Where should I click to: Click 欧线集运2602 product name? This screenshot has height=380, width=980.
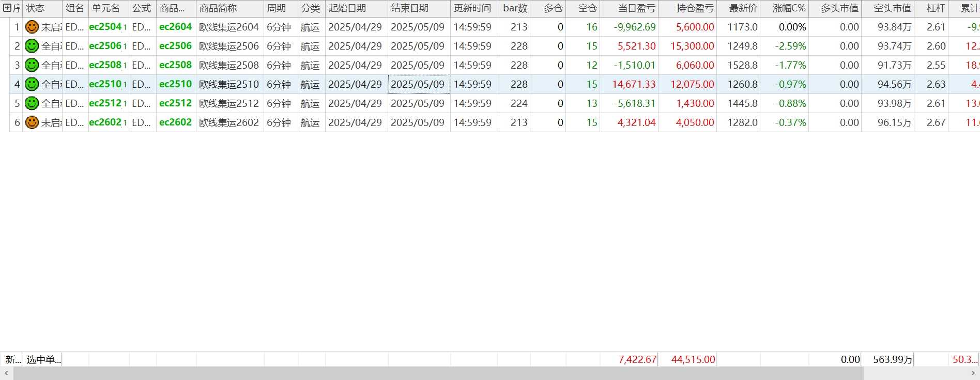click(229, 122)
